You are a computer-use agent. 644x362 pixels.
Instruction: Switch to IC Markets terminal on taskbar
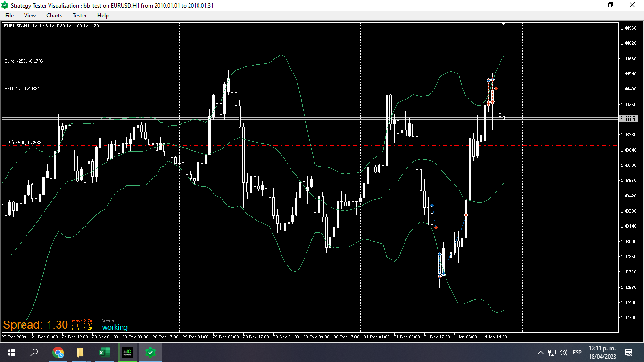pyautogui.click(x=127, y=352)
